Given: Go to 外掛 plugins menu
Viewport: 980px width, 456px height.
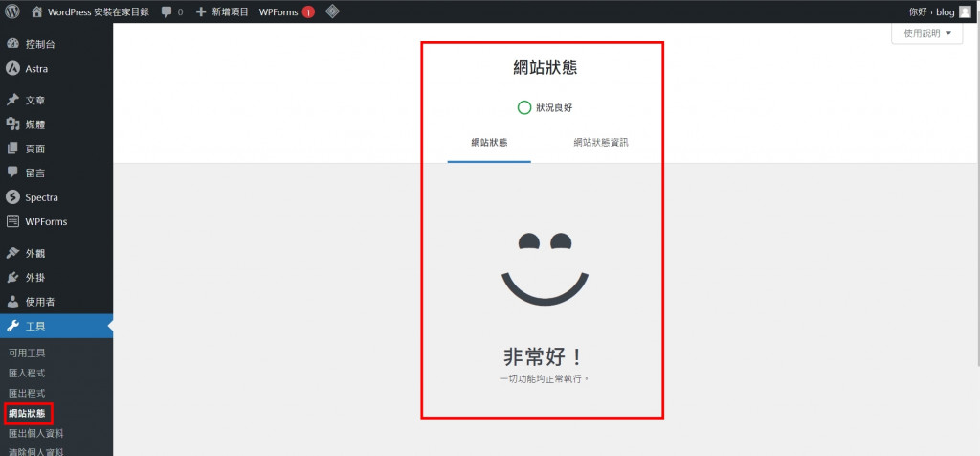Looking at the screenshot, I should coord(35,278).
